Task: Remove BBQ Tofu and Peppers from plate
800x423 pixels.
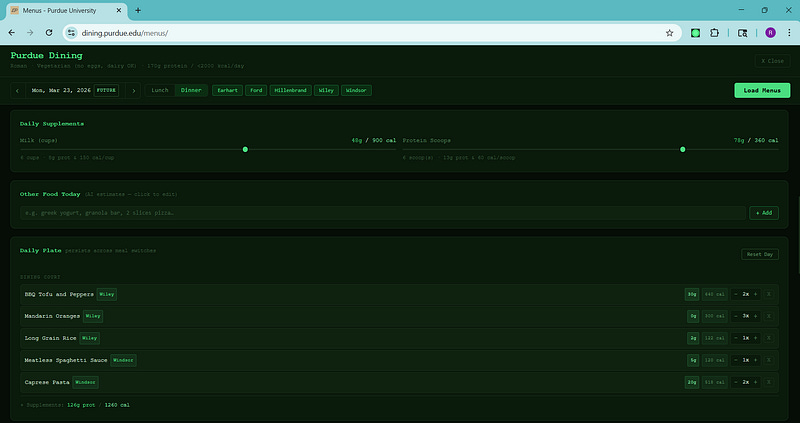Action: pyautogui.click(x=769, y=294)
